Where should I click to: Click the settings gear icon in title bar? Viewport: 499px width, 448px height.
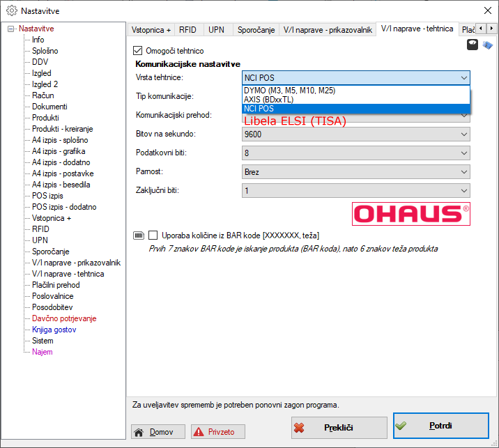[11, 11]
